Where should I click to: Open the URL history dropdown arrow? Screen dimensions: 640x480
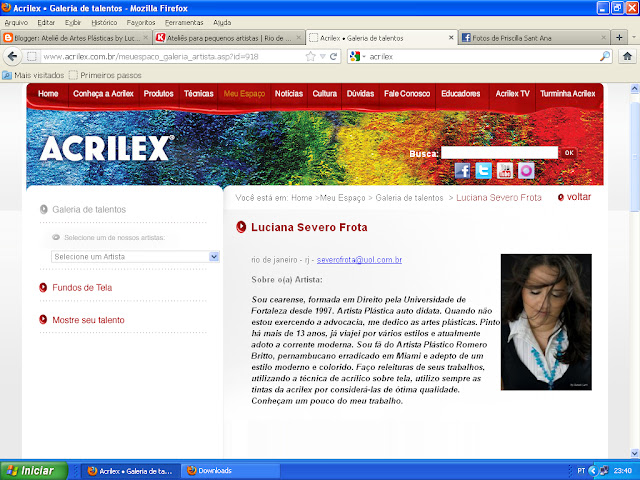322,56
